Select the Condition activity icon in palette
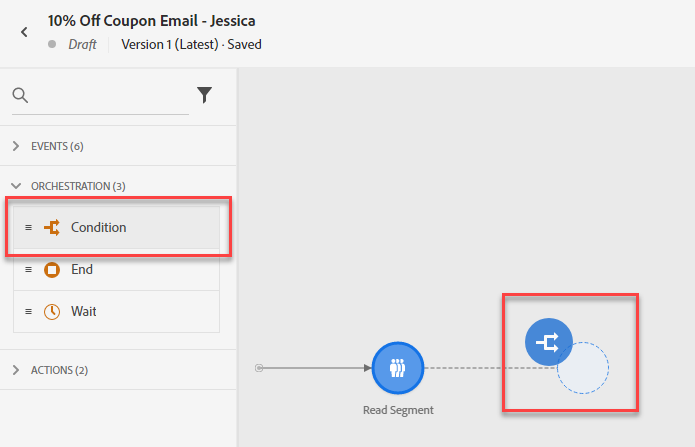This screenshot has width=695, height=447. point(52,227)
